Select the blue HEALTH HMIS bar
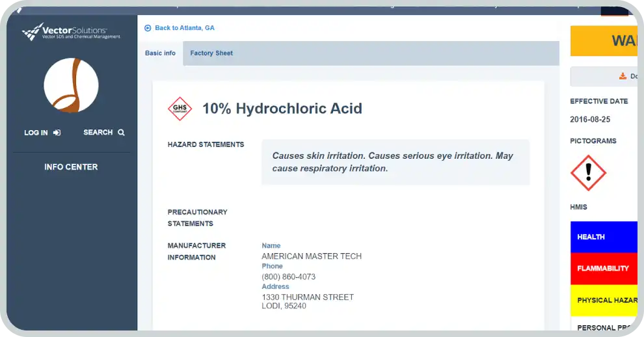 click(603, 237)
